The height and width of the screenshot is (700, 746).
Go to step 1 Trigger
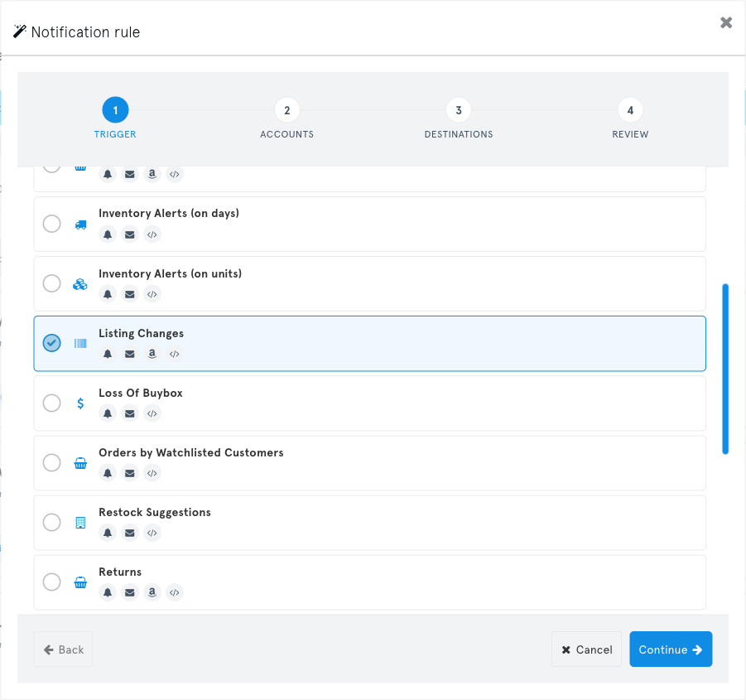click(x=115, y=110)
